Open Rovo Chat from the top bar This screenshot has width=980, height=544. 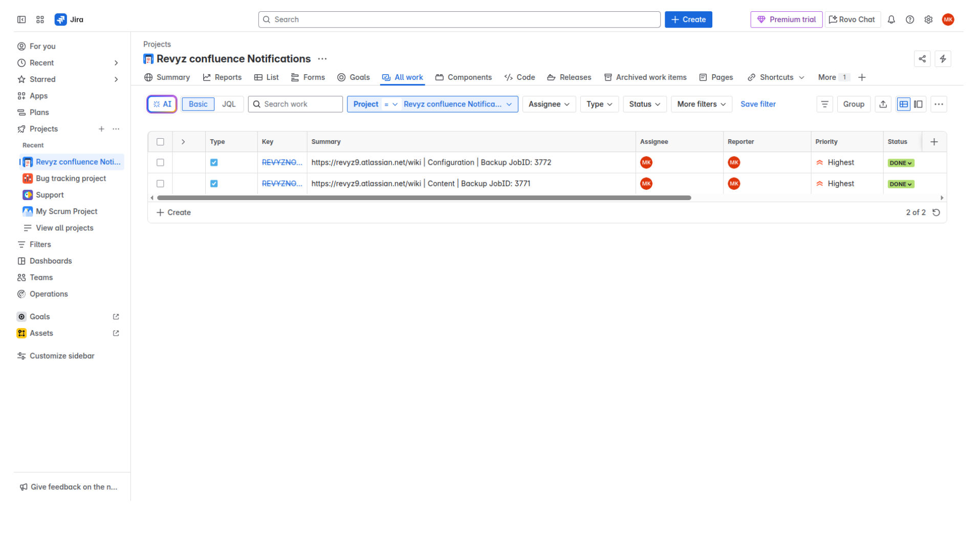[x=852, y=19]
